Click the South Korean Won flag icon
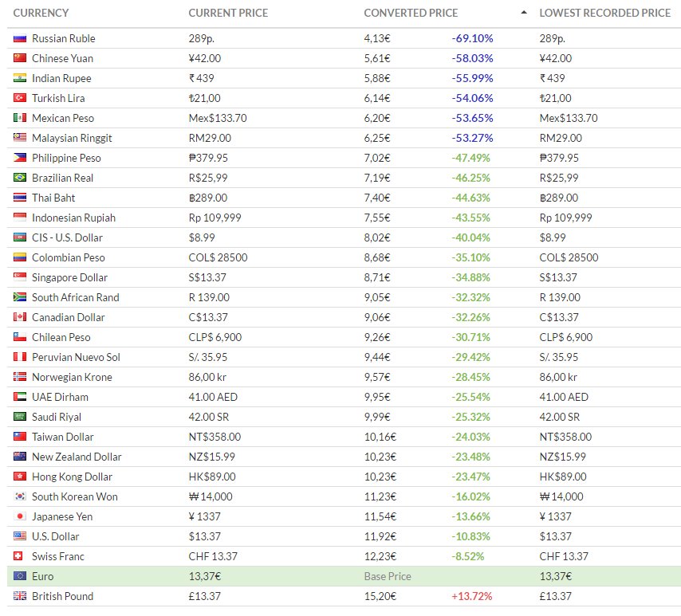The height and width of the screenshot is (616, 681). coord(20,497)
